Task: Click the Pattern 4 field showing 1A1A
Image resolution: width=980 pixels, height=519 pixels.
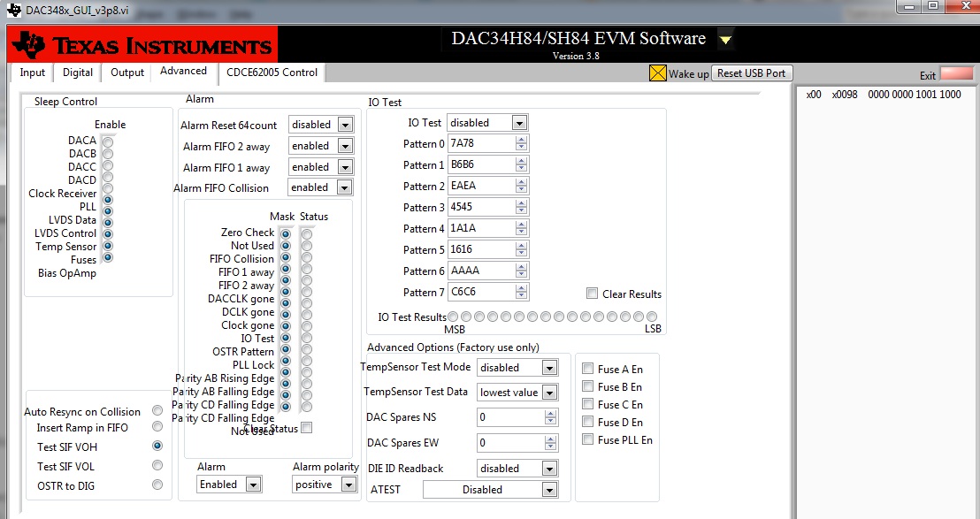Action: click(481, 229)
